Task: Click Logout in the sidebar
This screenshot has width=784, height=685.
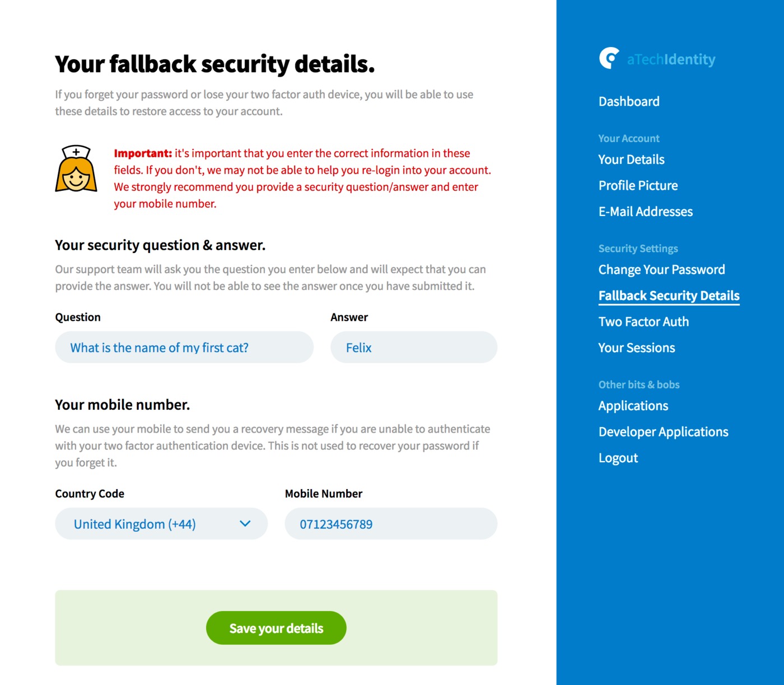Action: [618, 458]
